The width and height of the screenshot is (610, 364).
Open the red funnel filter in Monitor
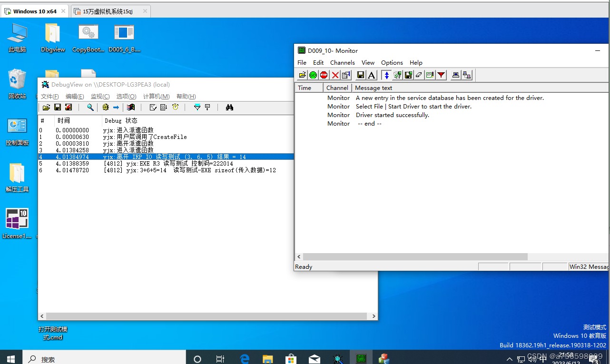tap(441, 75)
